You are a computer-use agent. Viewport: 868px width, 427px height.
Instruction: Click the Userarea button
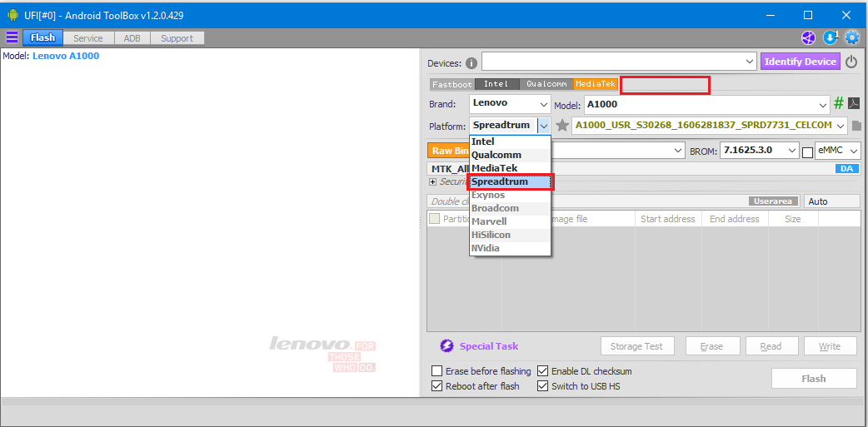(x=775, y=201)
